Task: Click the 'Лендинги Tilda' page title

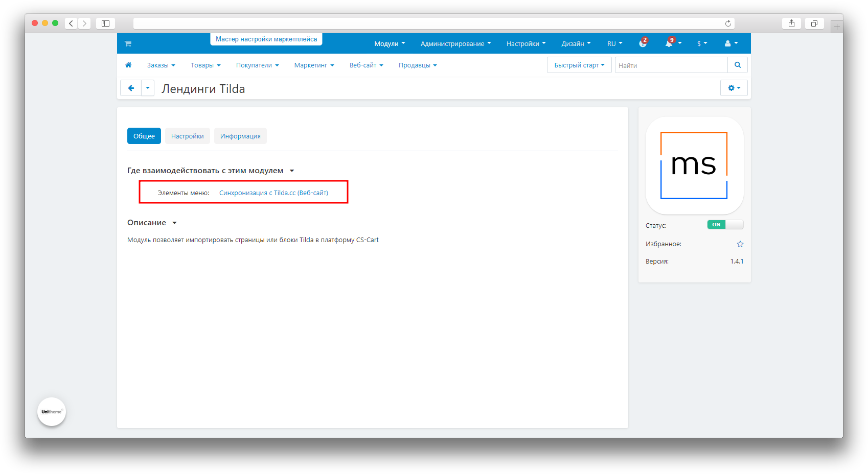Action: coord(203,89)
